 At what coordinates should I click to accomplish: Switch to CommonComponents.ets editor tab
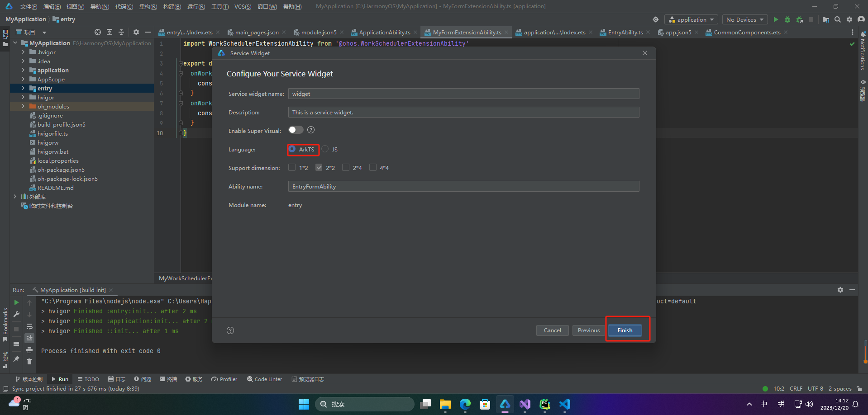pyautogui.click(x=747, y=32)
